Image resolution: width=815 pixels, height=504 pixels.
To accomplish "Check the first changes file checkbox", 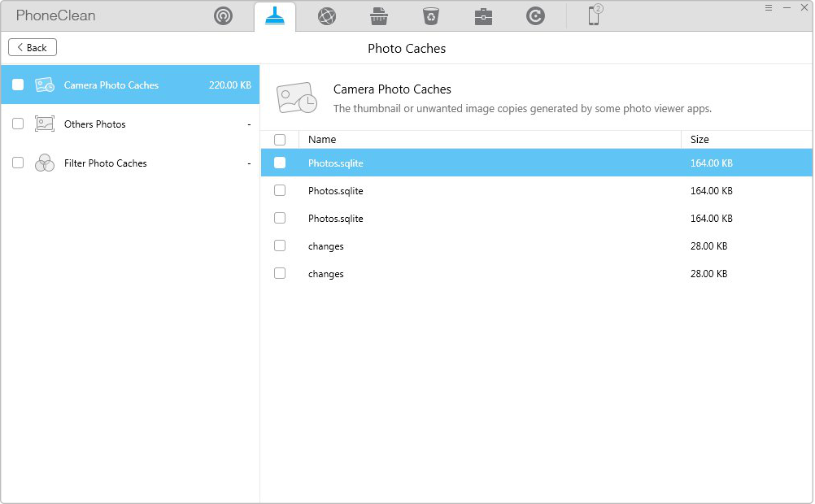I will (x=280, y=245).
